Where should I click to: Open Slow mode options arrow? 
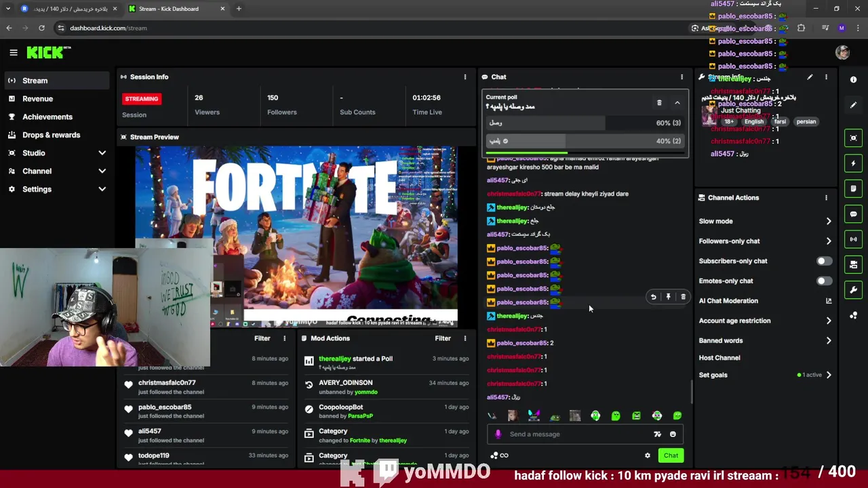(x=829, y=221)
